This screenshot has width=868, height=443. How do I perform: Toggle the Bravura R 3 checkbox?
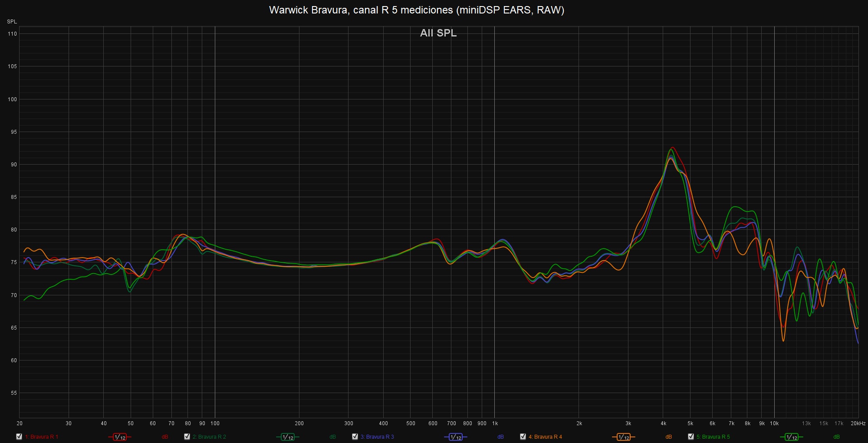pos(355,436)
